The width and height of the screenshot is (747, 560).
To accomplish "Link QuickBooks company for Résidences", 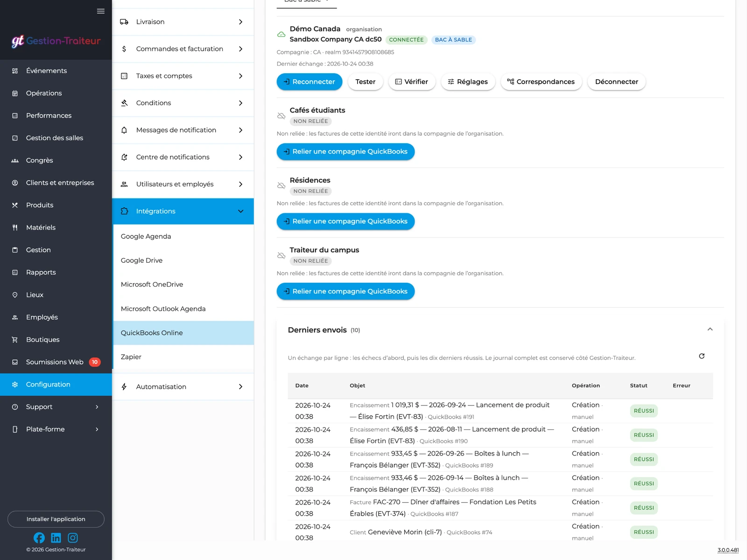I will [345, 221].
